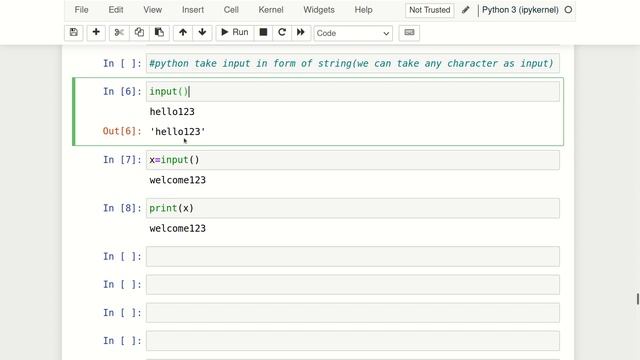640x360 pixels.
Task: Click the print(x) code cell
Action: [353, 208]
